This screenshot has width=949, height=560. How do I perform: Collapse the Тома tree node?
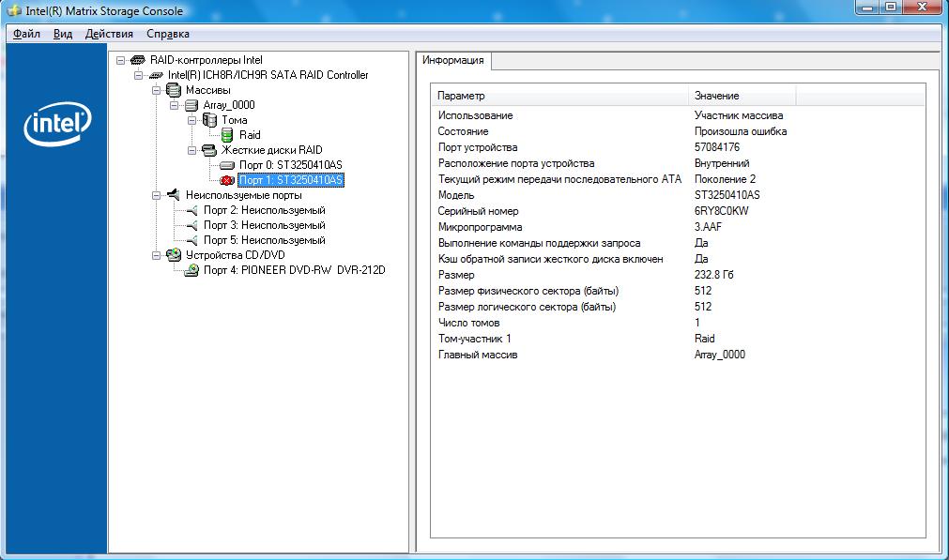pyautogui.click(x=191, y=120)
